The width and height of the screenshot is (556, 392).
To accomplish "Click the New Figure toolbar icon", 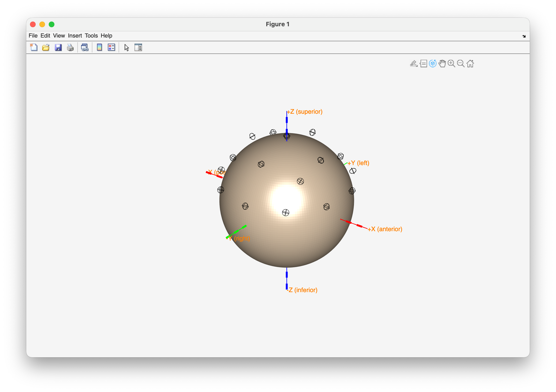I will click(x=34, y=47).
